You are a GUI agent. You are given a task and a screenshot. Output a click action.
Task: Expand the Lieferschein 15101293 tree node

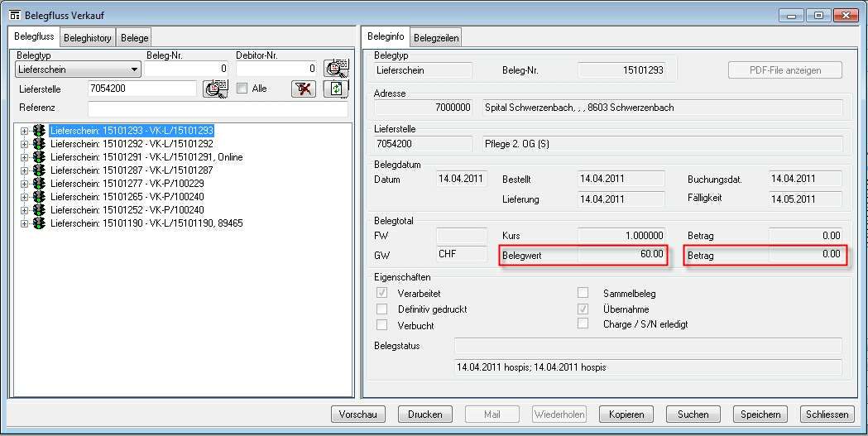(24, 131)
